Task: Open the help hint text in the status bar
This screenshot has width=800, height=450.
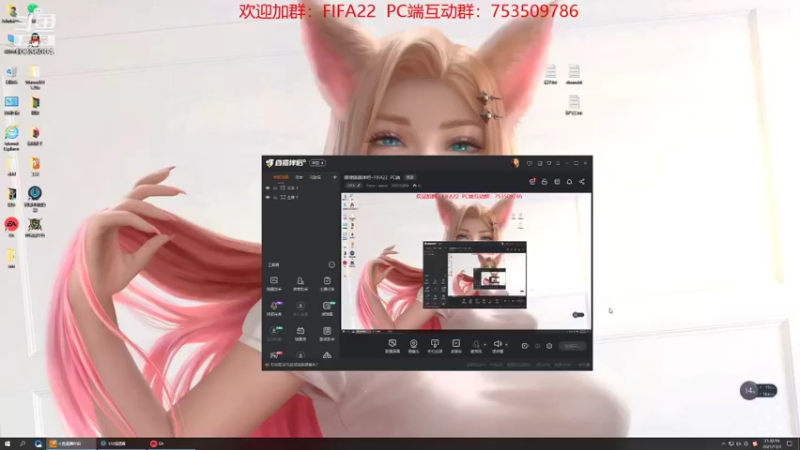Action: click(293, 365)
